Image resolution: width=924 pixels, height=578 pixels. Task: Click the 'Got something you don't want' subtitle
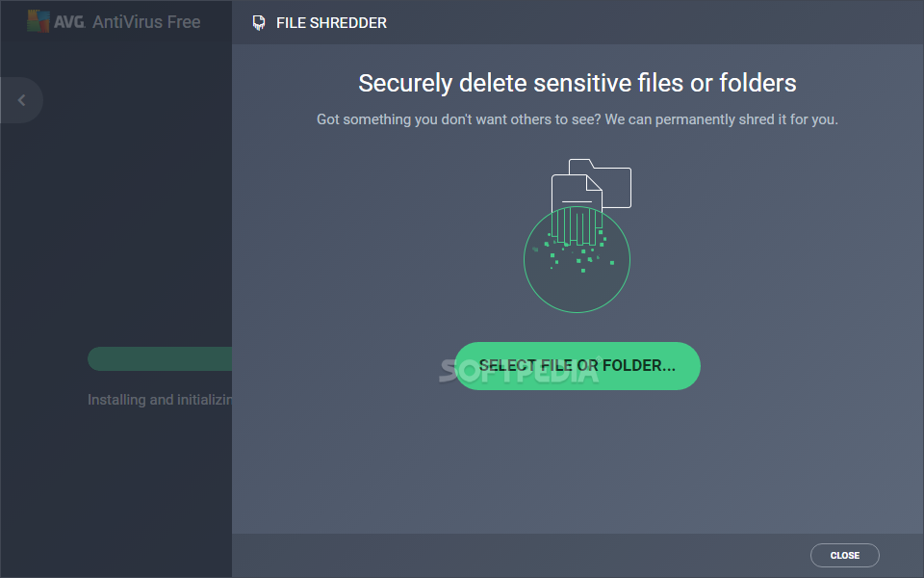pos(577,119)
